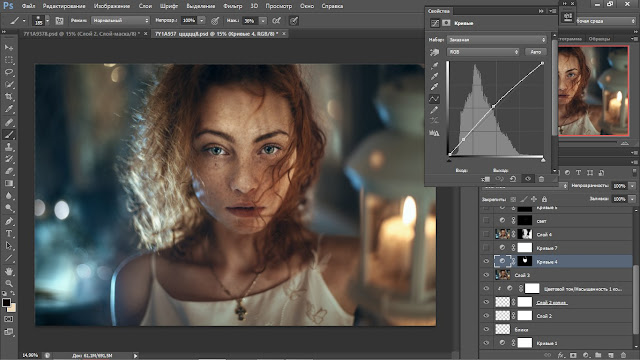Hide the Блики layer
Screen dimensions: 640x360
click(486, 329)
